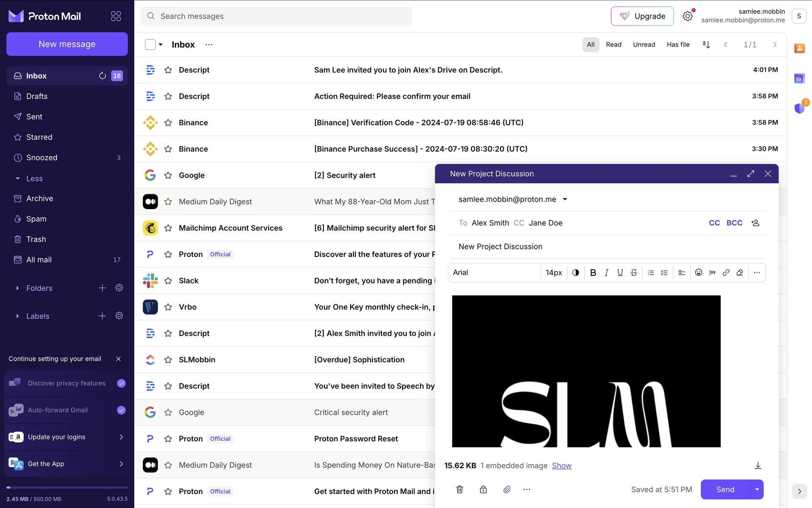812x508 pixels.
Task: Expand the Send button dropdown arrow
Action: [x=757, y=489]
